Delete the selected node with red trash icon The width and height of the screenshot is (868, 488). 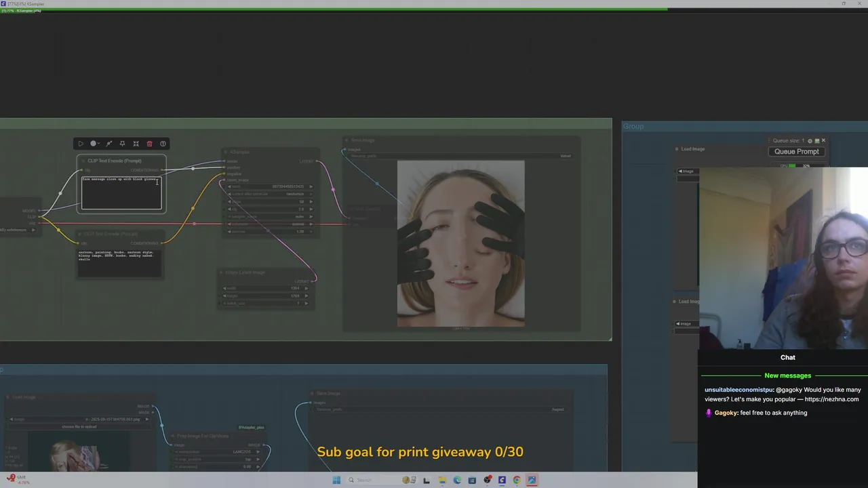(149, 144)
